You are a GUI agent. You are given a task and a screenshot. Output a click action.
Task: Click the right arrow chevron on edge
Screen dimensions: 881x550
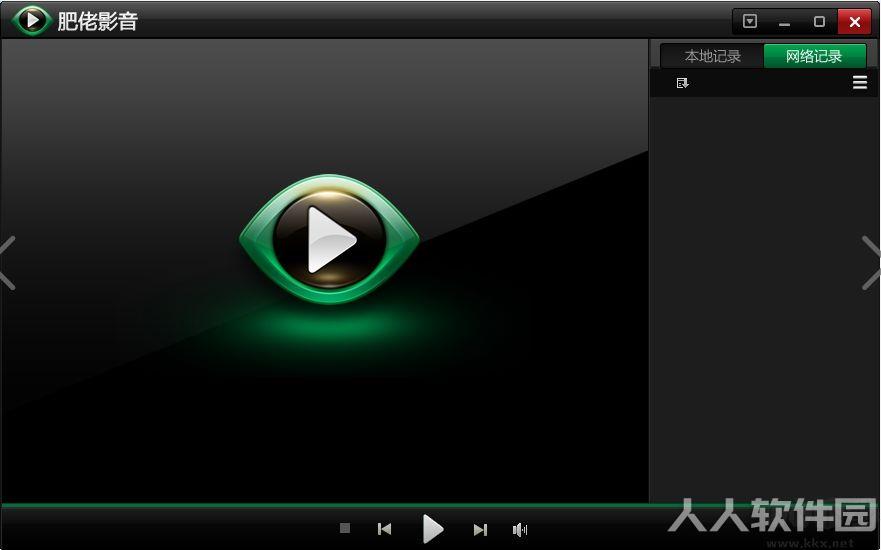click(871, 263)
